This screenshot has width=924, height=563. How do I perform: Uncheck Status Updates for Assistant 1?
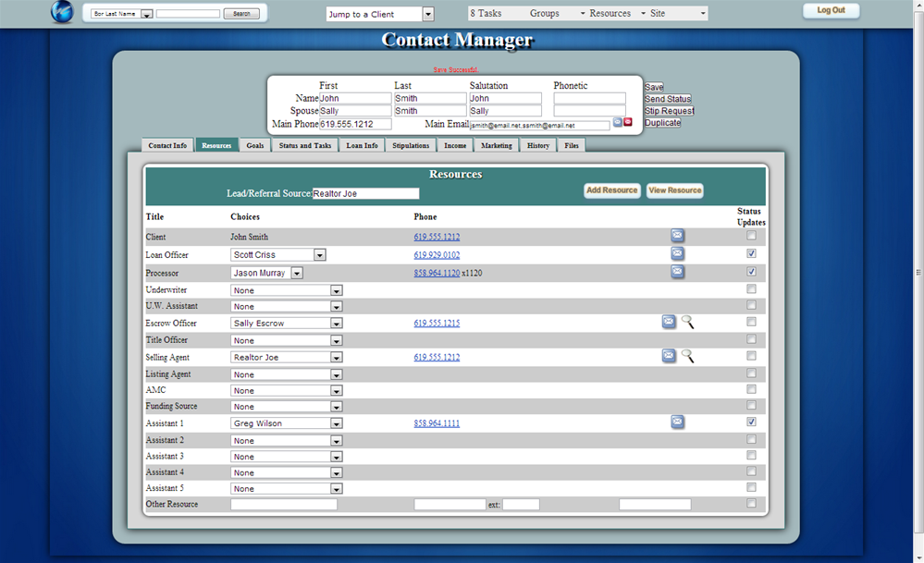pos(751,422)
